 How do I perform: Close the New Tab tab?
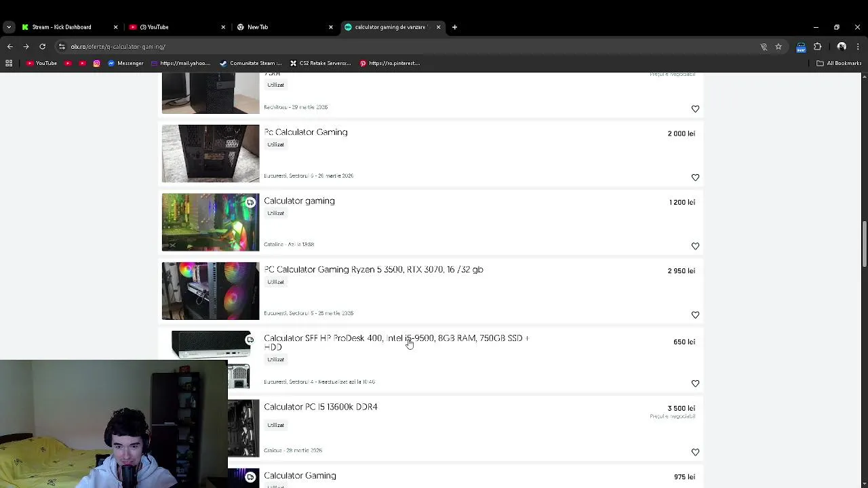coord(331,27)
